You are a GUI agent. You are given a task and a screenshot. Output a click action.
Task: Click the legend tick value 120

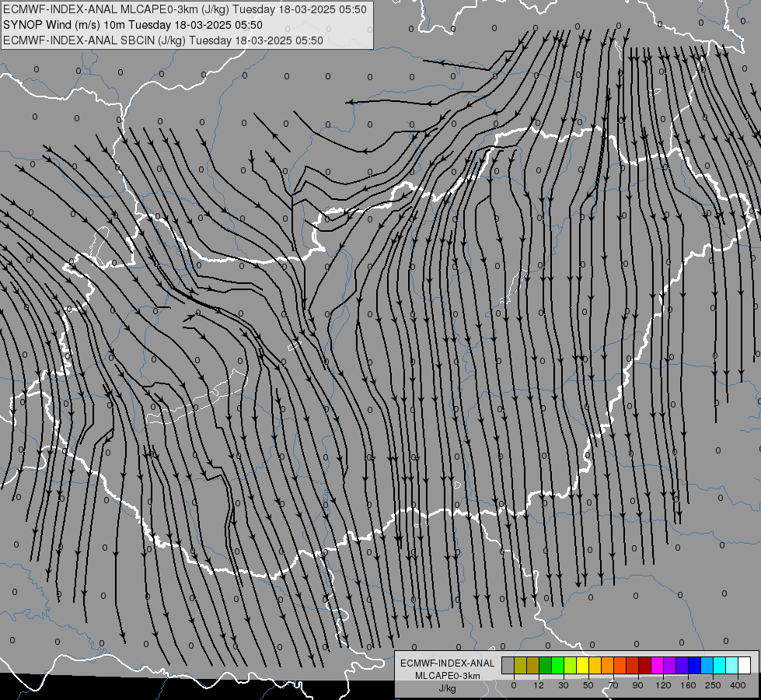[664, 685]
